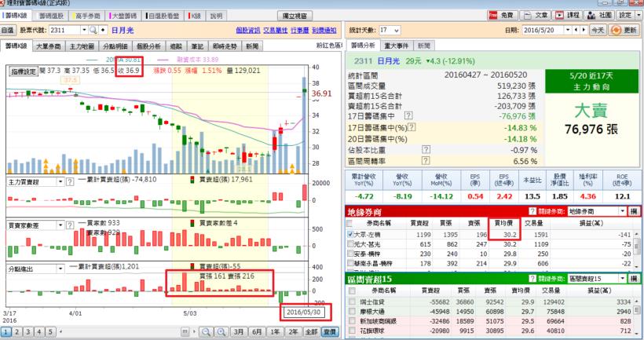Open the 交易屬性 link
The width and height of the screenshot is (644, 340).
(275, 30)
